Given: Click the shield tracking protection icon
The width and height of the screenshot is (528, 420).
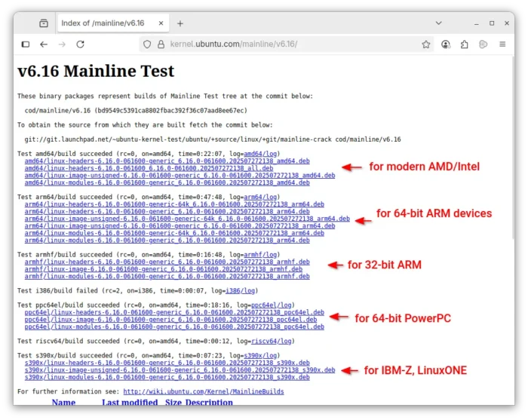Looking at the screenshot, I should pos(147,44).
